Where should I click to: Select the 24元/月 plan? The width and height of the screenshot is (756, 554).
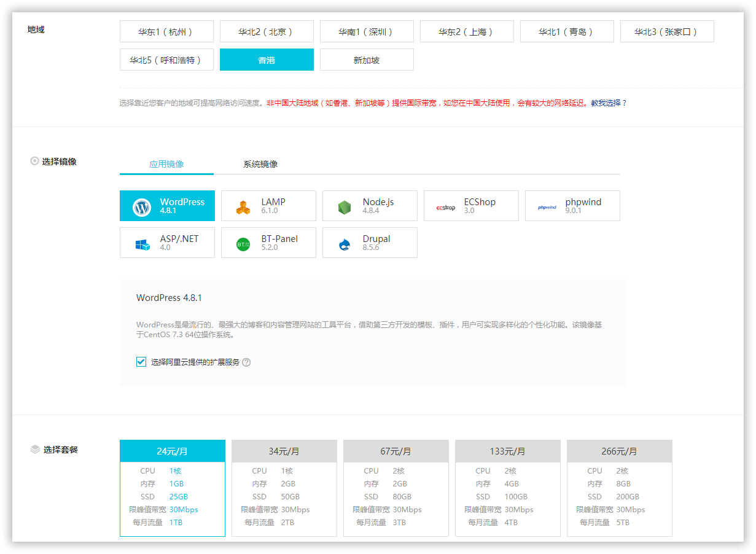pyautogui.click(x=173, y=488)
